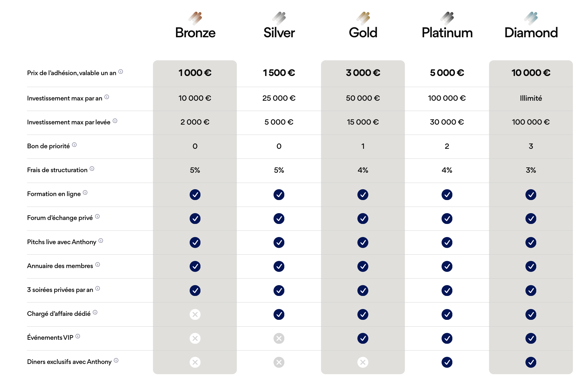Viewport: 588px width, 383px height.
Task: Click Bronze cross for Chargé d'affaire dédié
Action: coord(195,314)
